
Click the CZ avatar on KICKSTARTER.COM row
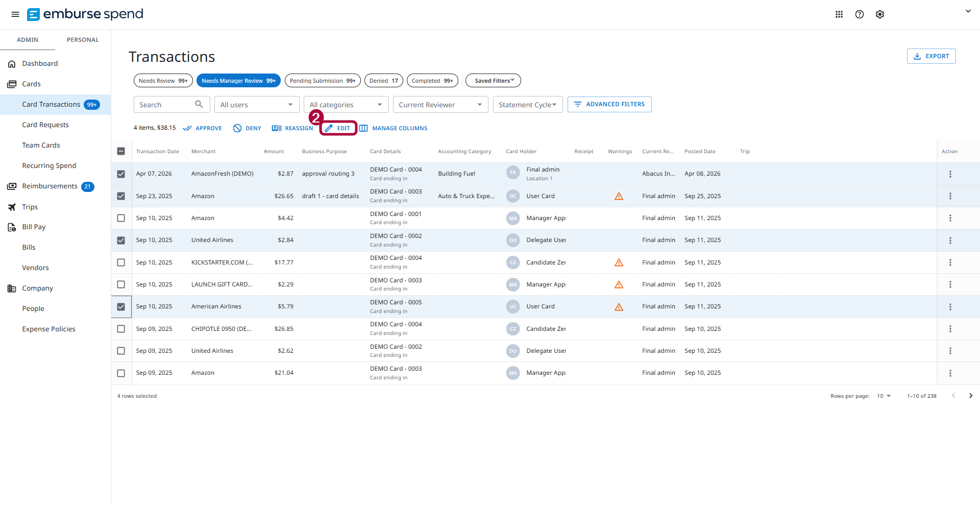[513, 262]
